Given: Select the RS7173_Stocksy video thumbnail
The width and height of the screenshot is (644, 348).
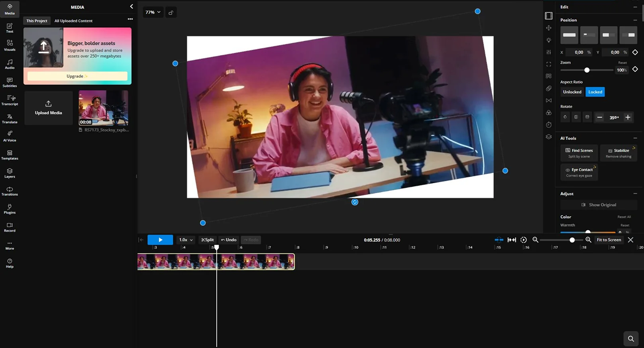Looking at the screenshot, I should (103, 108).
